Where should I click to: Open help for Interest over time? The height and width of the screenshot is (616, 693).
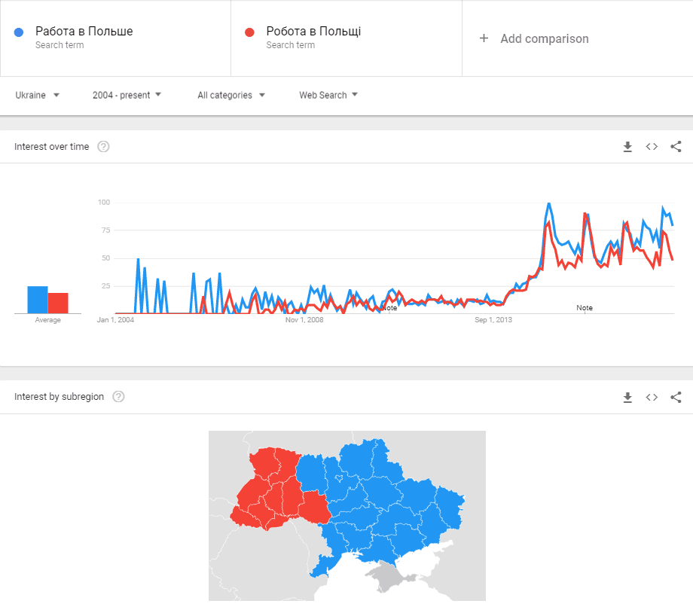[104, 147]
